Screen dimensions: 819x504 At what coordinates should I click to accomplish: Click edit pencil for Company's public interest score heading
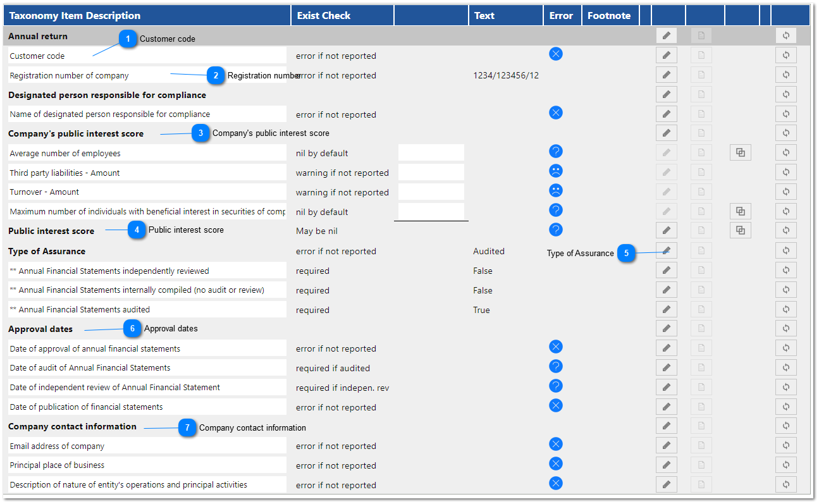[x=666, y=133]
